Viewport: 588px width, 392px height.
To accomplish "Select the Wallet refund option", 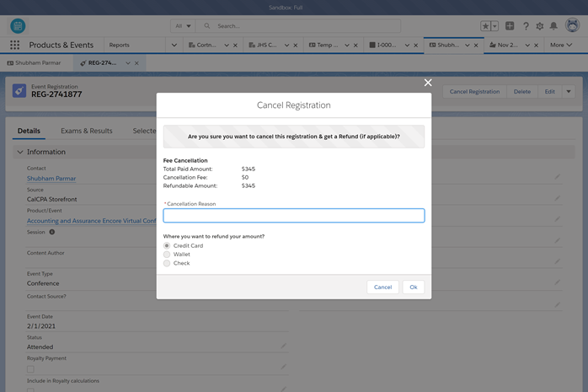I will coord(167,255).
